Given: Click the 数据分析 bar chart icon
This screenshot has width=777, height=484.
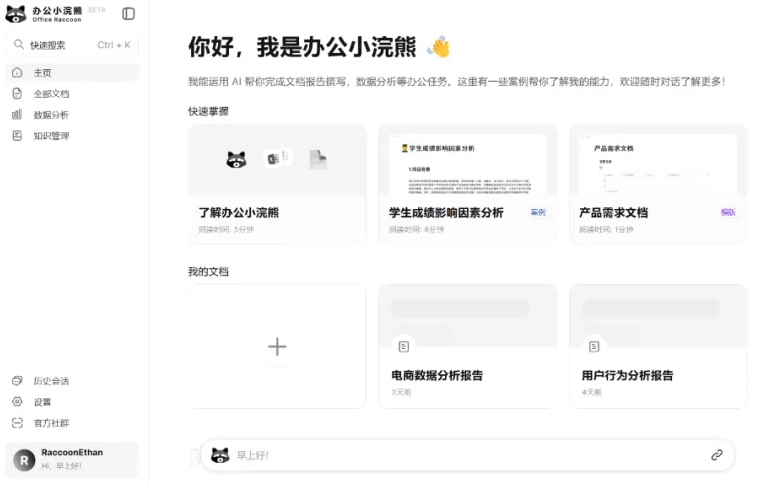Looking at the screenshot, I should [17, 115].
